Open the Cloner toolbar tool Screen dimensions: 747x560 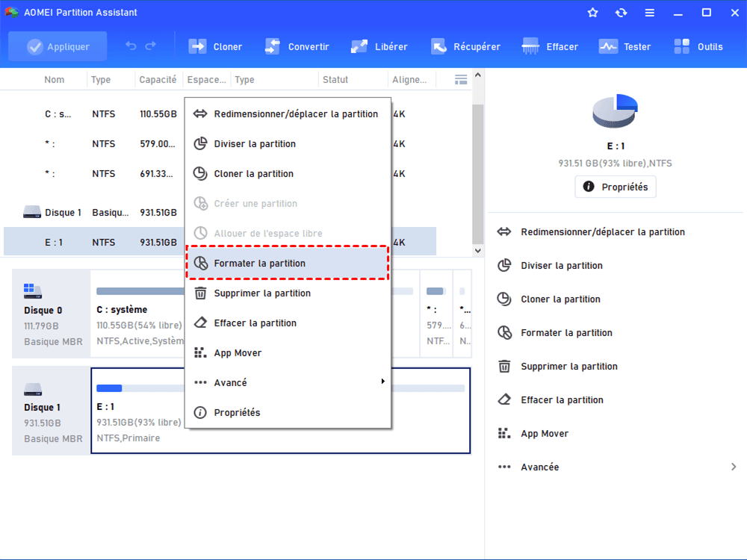coord(215,46)
